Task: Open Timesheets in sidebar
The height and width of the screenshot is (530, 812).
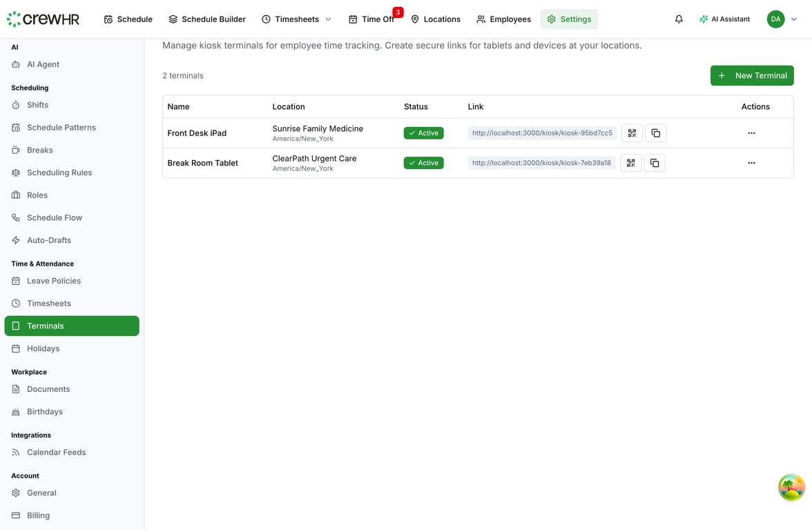Action: [x=72, y=304]
